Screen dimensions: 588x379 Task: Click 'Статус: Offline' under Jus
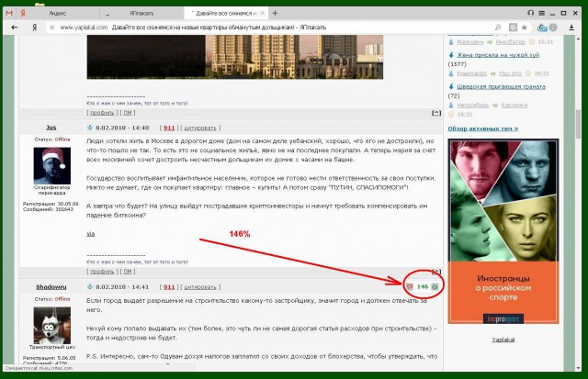52,139
